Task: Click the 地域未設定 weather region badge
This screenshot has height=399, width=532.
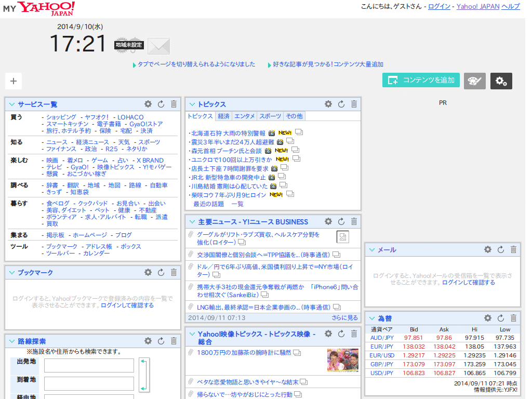Action: pyautogui.click(x=129, y=45)
